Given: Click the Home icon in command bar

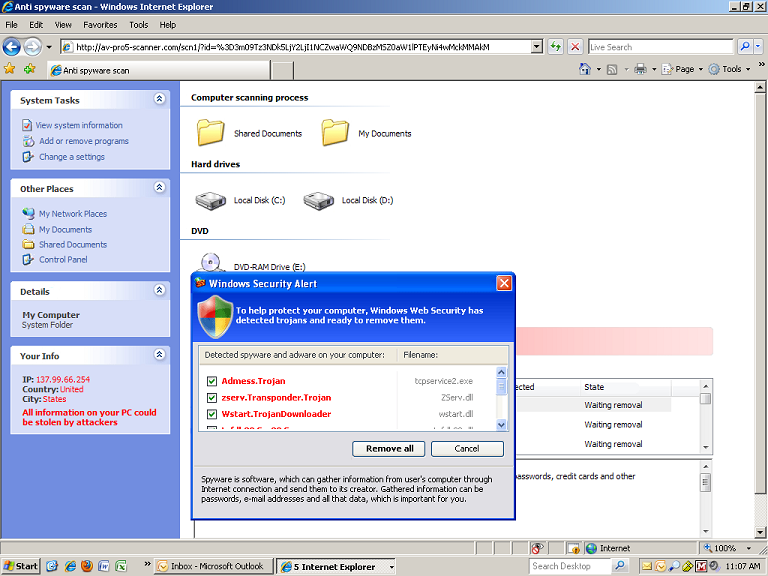Looking at the screenshot, I should 586,69.
